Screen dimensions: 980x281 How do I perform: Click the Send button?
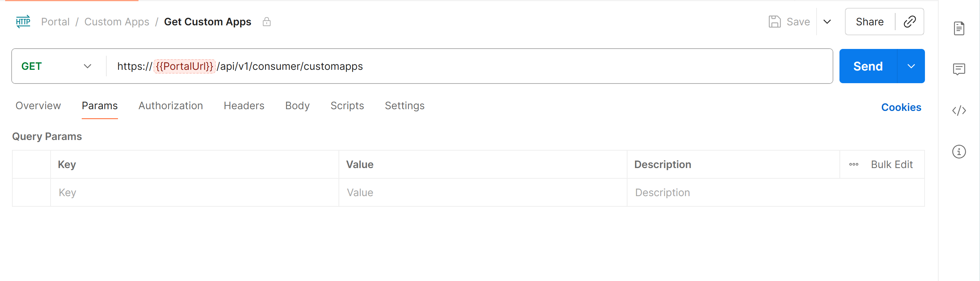pyautogui.click(x=868, y=66)
